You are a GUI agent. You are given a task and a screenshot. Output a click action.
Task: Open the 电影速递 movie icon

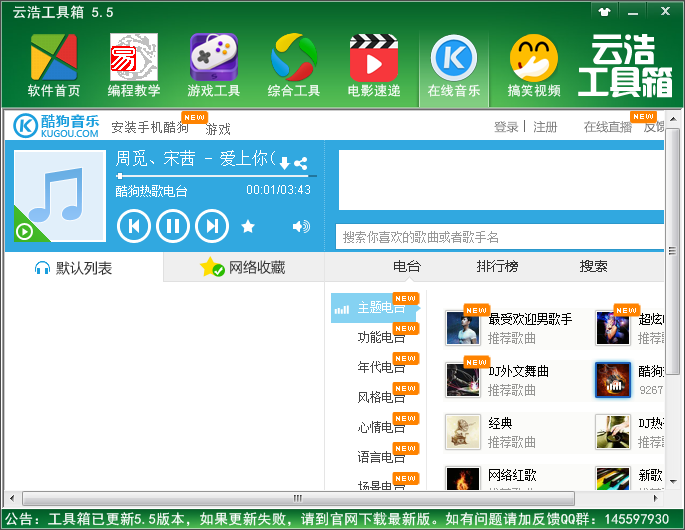point(374,66)
